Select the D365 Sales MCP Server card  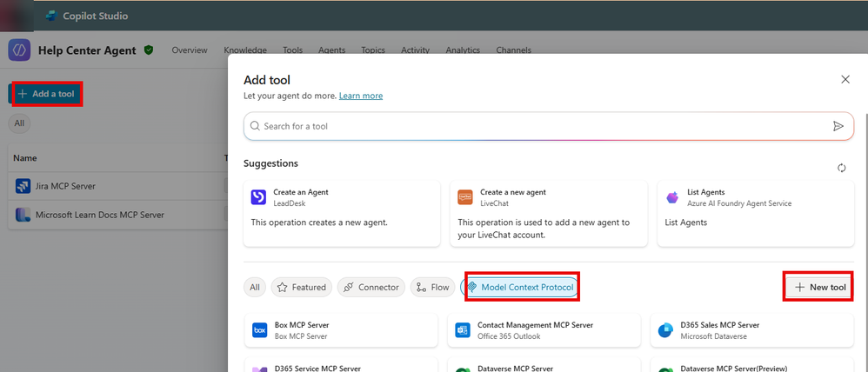pyautogui.click(x=751, y=330)
